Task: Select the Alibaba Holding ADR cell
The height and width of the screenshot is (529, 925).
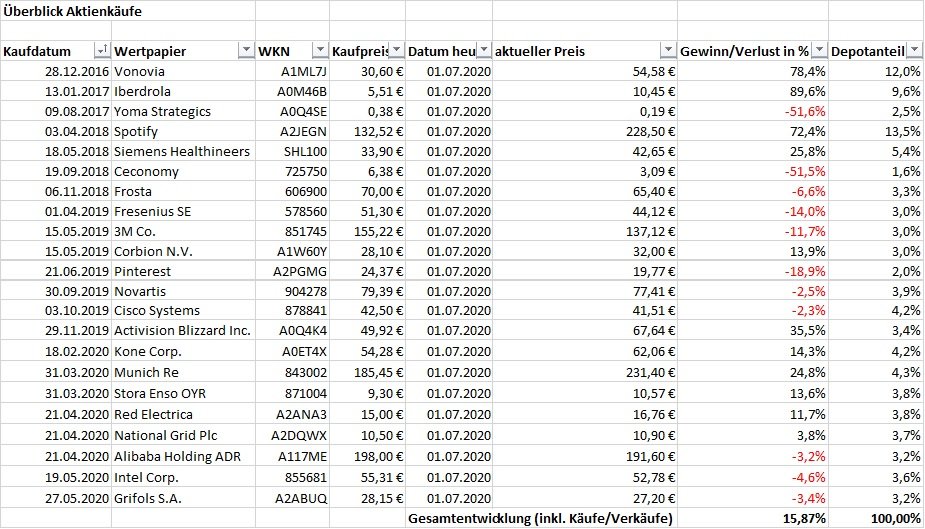Action: (x=183, y=456)
